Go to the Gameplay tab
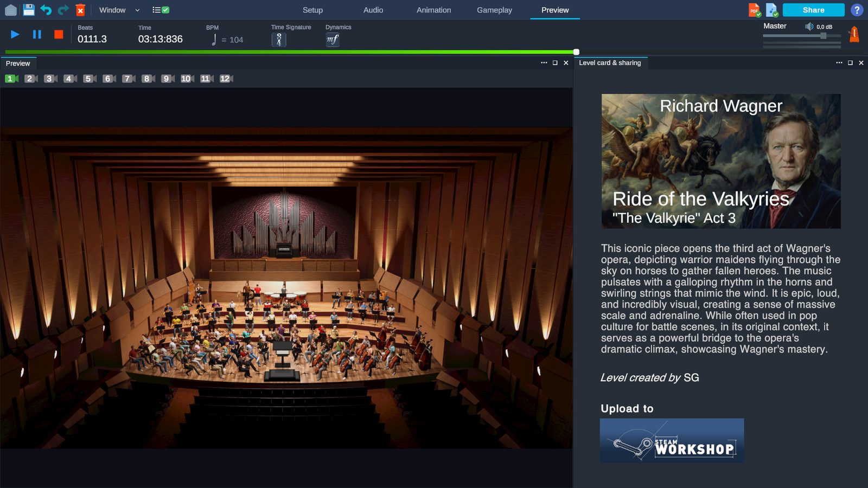This screenshot has height=488, width=868. tap(494, 10)
